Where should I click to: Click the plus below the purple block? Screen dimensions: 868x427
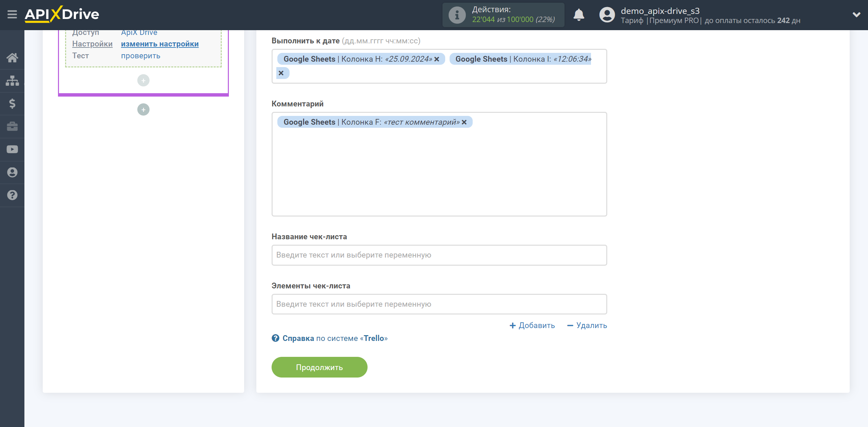coord(143,109)
